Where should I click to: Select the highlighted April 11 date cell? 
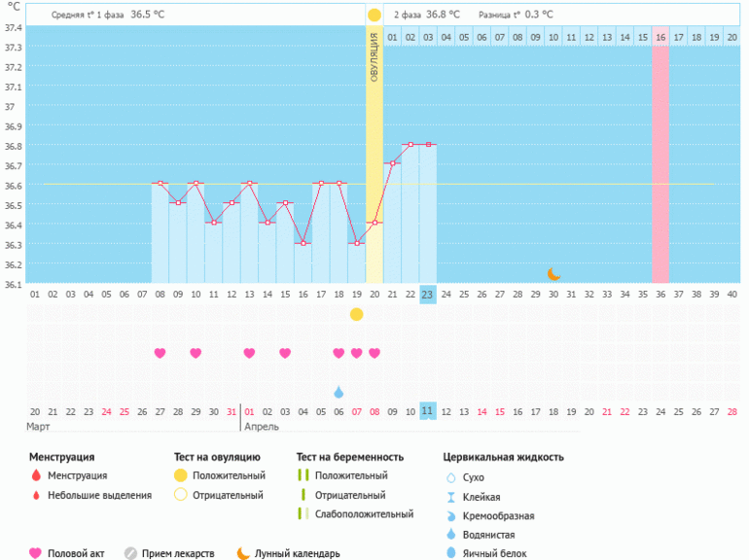pyautogui.click(x=428, y=411)
